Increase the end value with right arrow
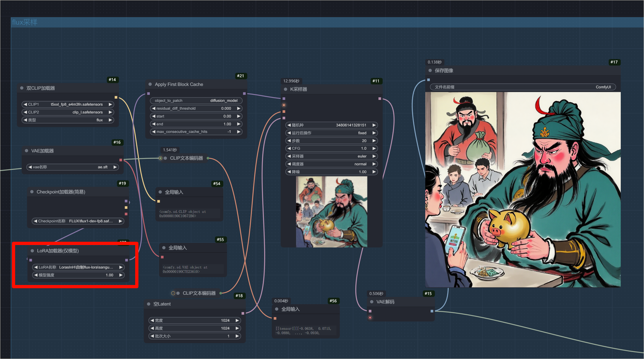 (x=239, y=124)
